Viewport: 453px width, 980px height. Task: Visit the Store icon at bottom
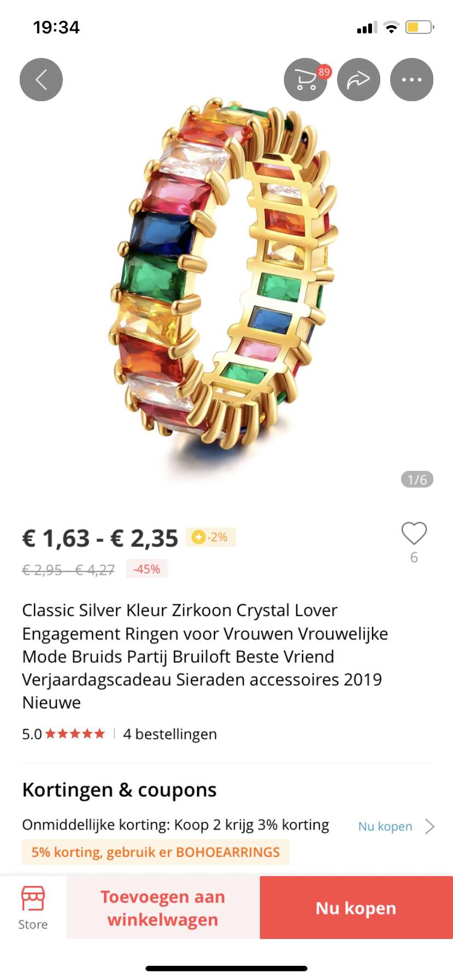(33, 908)
